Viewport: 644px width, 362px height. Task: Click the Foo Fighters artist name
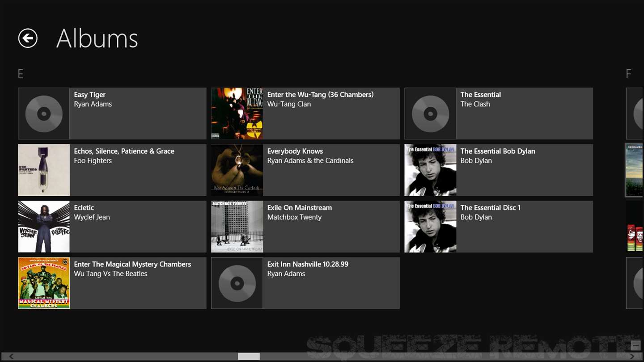93,160
